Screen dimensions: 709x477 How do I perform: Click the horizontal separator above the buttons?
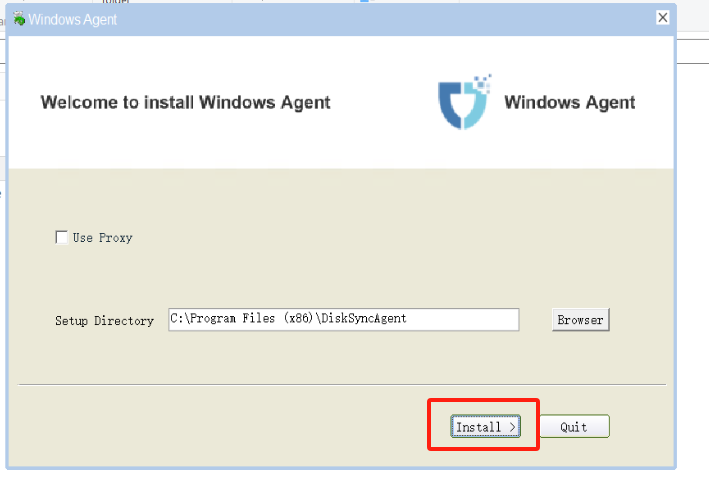[340, 384]
